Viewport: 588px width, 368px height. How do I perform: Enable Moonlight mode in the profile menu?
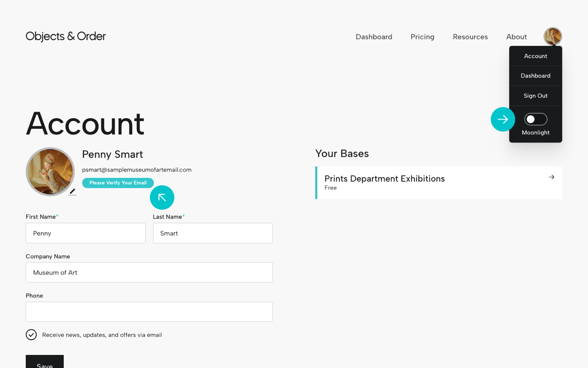point(535,119)
